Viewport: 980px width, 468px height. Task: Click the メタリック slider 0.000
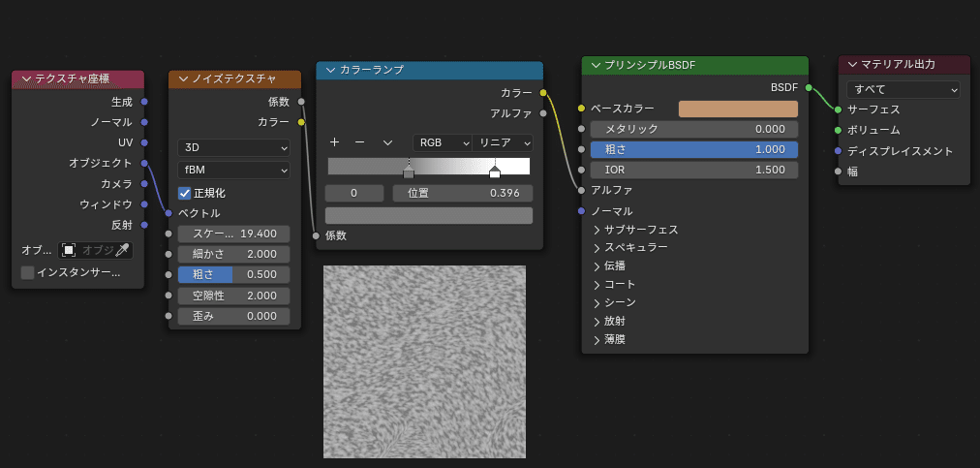click(694, 129)
